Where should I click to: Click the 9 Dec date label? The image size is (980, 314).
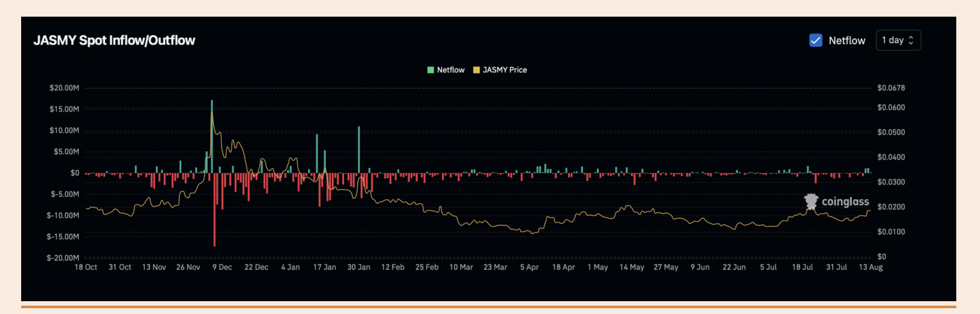point(221,267)
